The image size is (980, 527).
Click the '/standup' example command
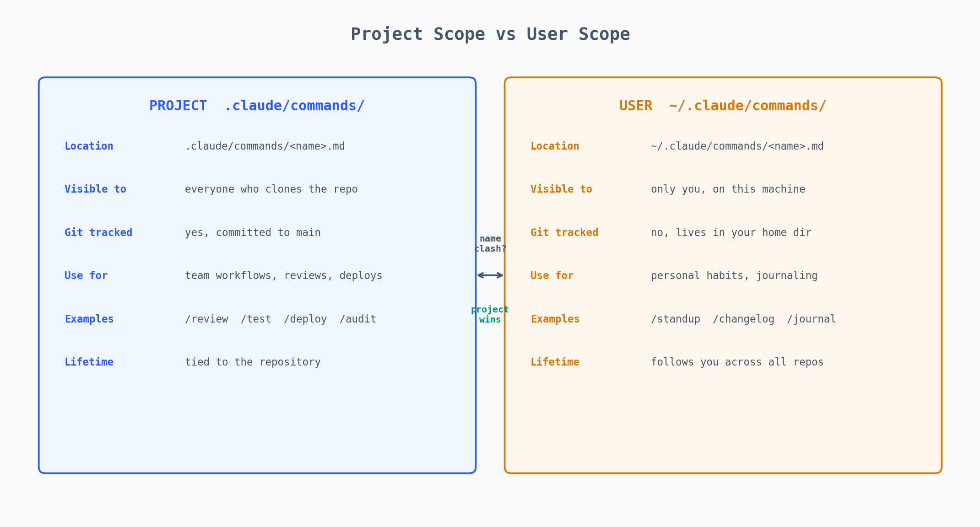[x=676, y=319]
